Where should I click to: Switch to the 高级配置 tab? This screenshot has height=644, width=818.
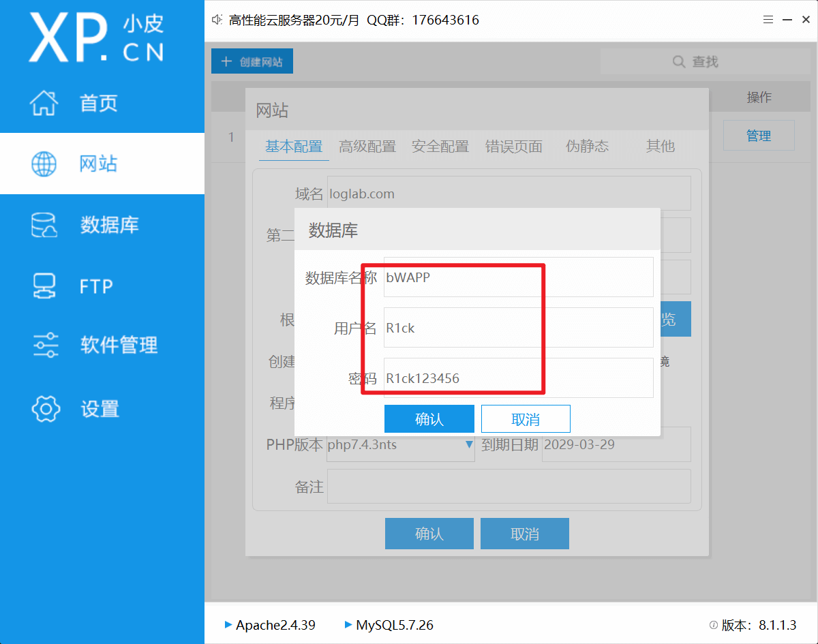[x=367, y=146]
